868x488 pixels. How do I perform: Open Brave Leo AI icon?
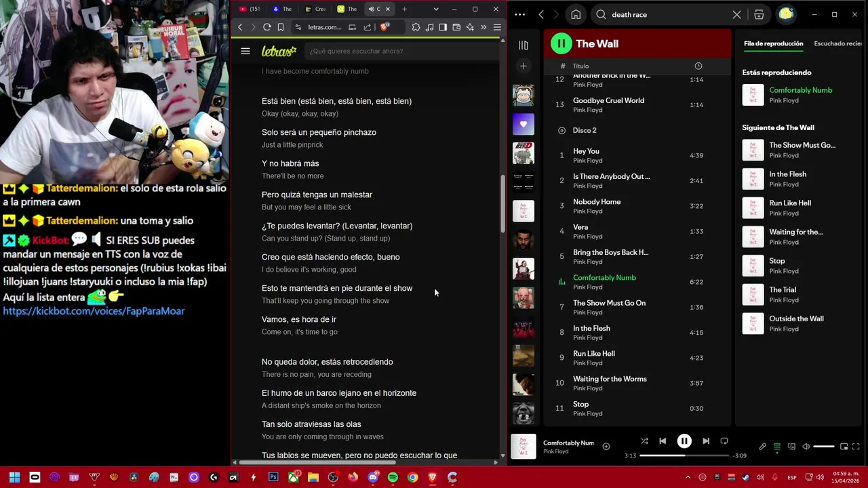(470, 27)
